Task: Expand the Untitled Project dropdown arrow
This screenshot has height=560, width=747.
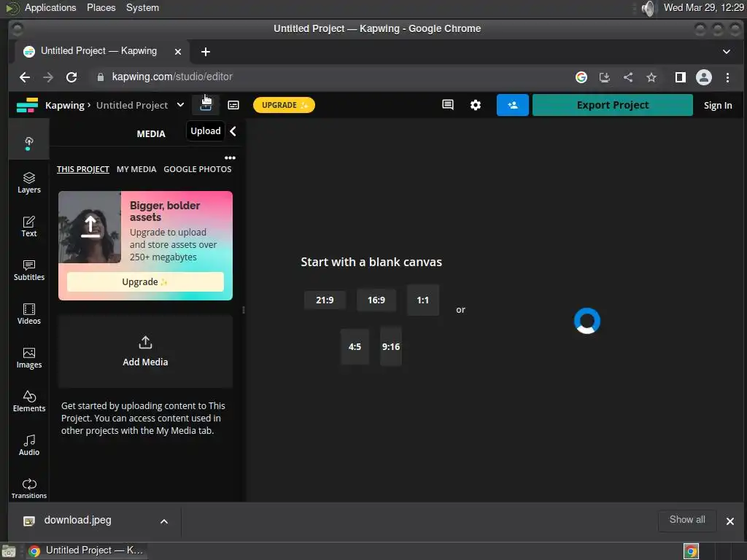Action: [181, 105]
